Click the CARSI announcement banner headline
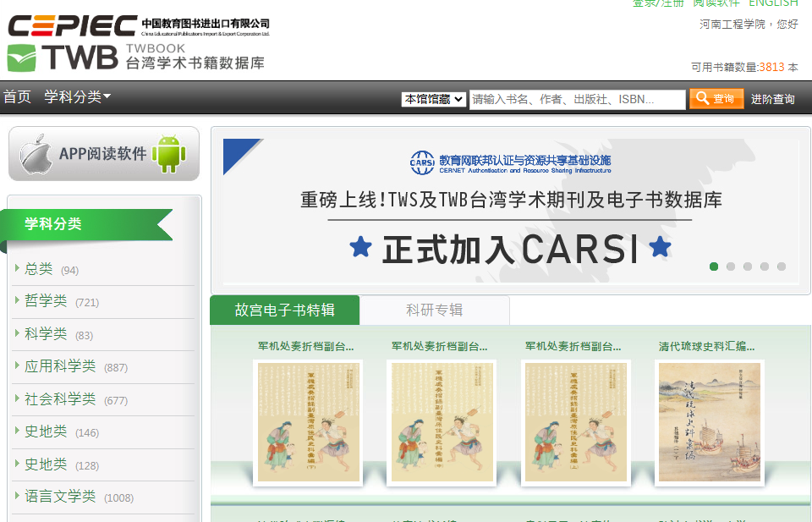Viewport: 812px width, 522px height. pos(511,200)
